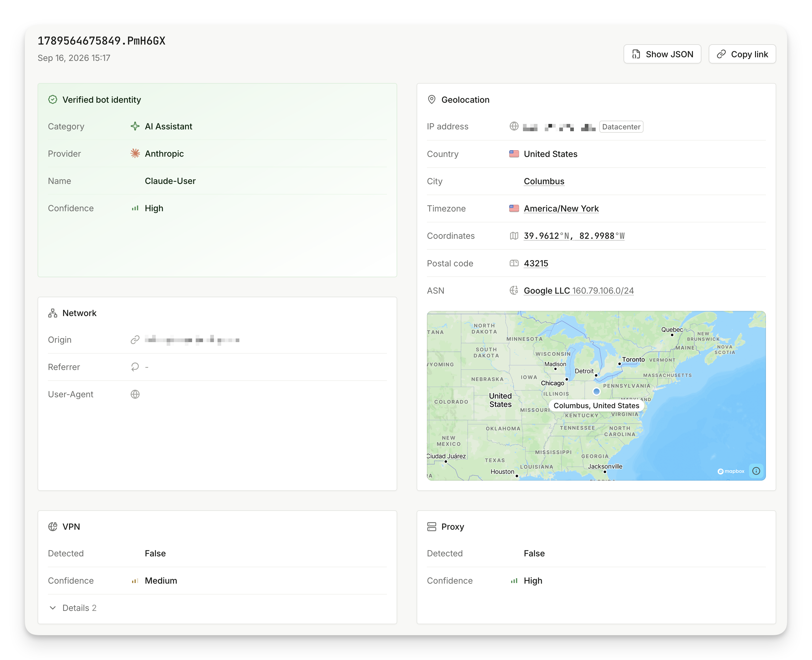Click the globe icon beside IP address

(514, 126)
